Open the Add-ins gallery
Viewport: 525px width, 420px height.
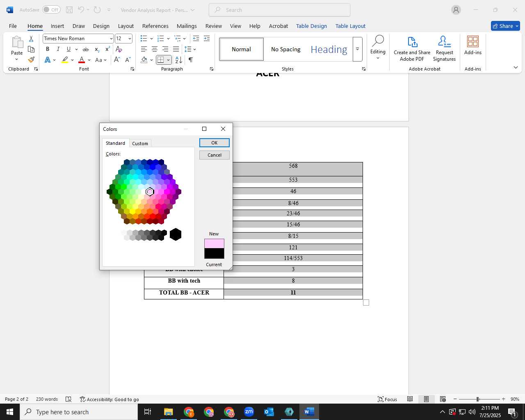(x=473, y=46)
